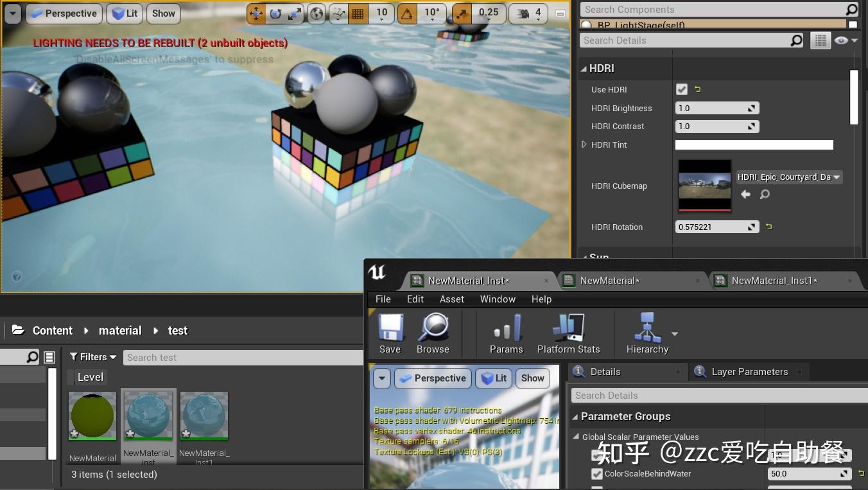
Task: Collapse Parameter Groups section
Action: (575, 417)
